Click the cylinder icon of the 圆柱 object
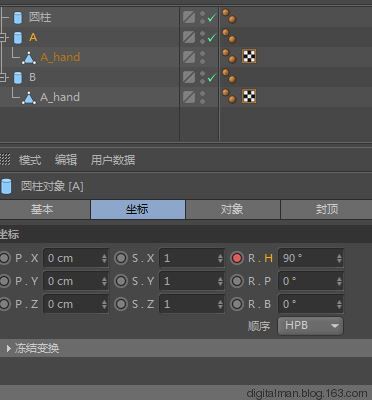This screenshot has width=372, height=400. 18,17
